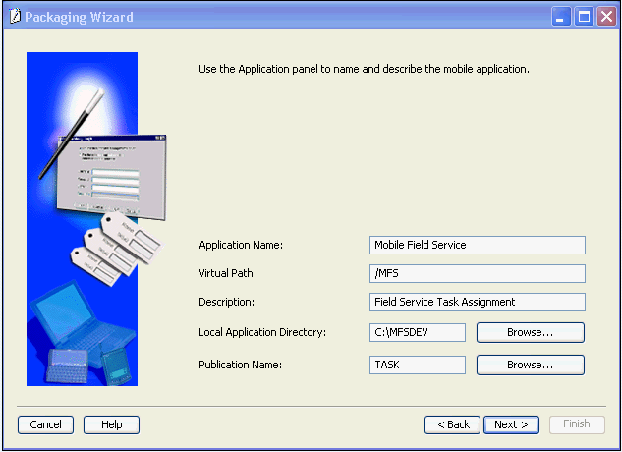
Task: Click the 'Publication Name:' label
Action: click(240, 365)
